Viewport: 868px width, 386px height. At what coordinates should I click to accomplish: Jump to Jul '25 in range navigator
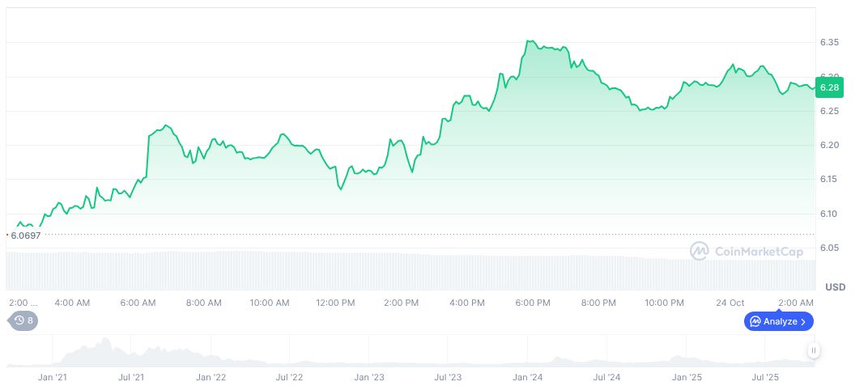pos(765,377)
